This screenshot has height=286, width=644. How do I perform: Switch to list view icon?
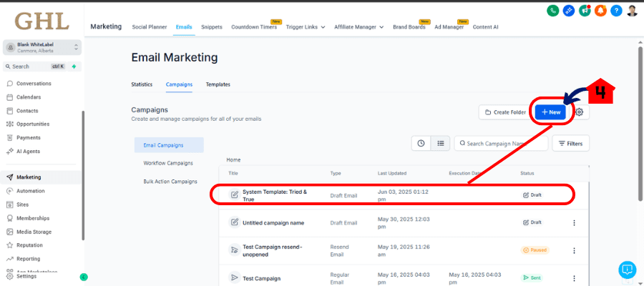click(x=440, y=143)
